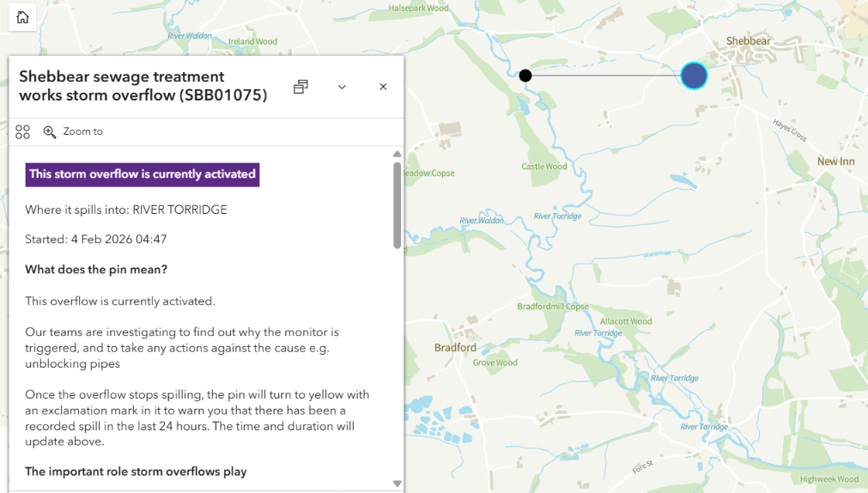Click the popup scrollbar up arrow
The image size is (868, 493).
point(397,155)
